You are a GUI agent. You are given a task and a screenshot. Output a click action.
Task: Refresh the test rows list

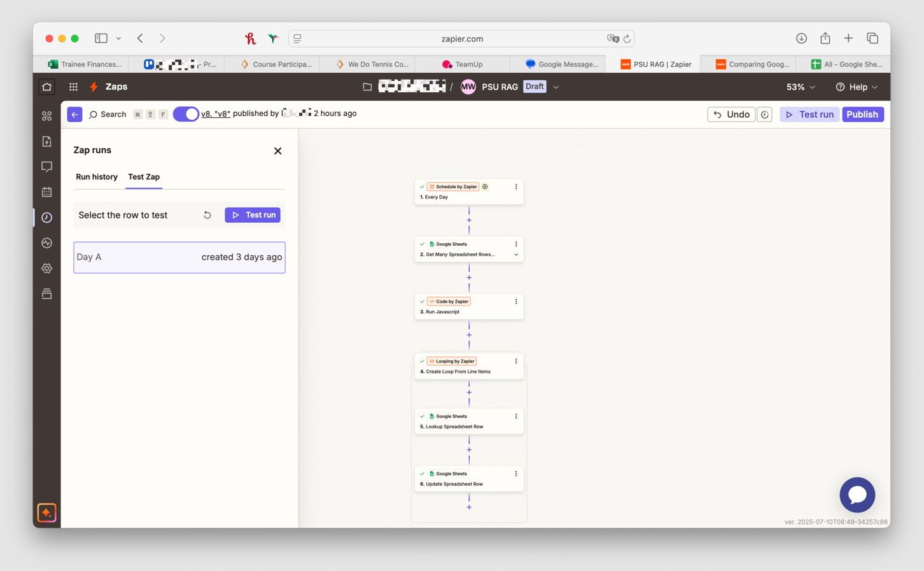pos(207,215)
